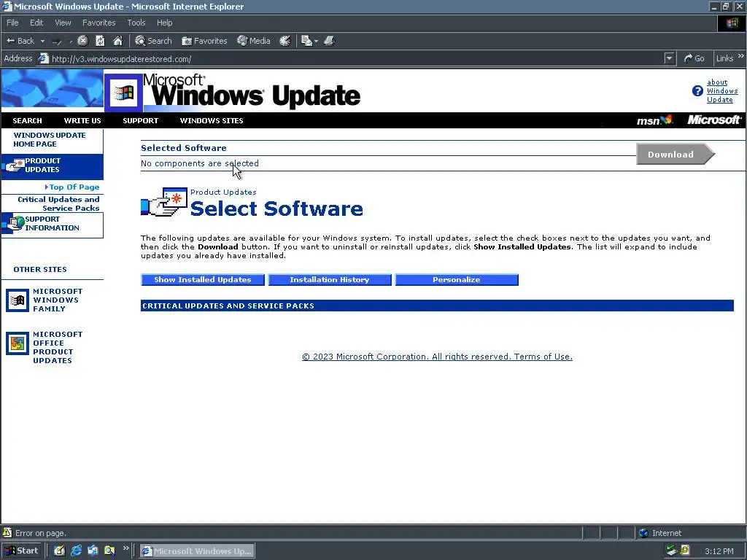Go to the Home page icon

tap(117, 41)
